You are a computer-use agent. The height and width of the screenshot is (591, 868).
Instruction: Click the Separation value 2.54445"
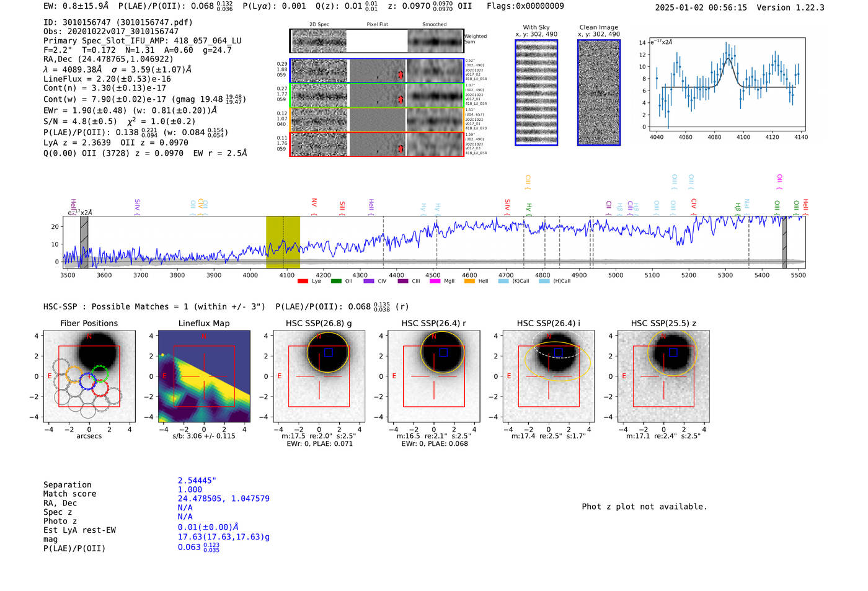pyautogui.click(x=197, y=481)
